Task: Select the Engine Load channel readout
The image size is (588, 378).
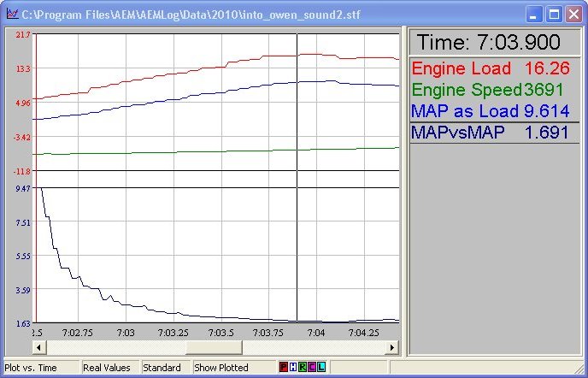Action: click(x=495, y=68)
